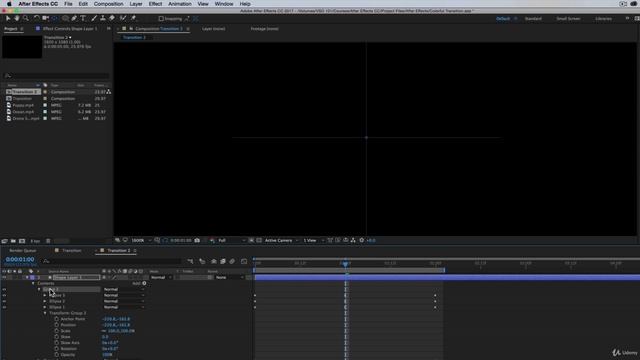The image size is (640, 360).
Task: Open the graph editor icon in timeline
Action: pyautogui.click(x=244, y=261)
